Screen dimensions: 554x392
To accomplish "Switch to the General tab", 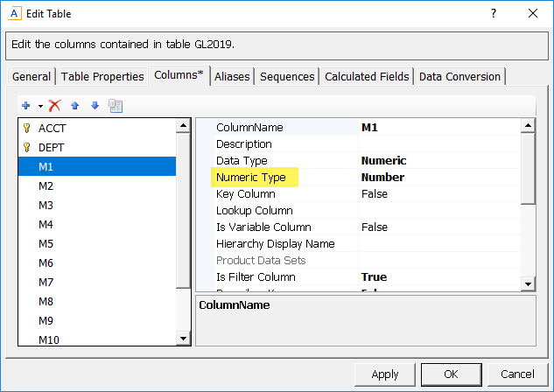I will [31, 76].
